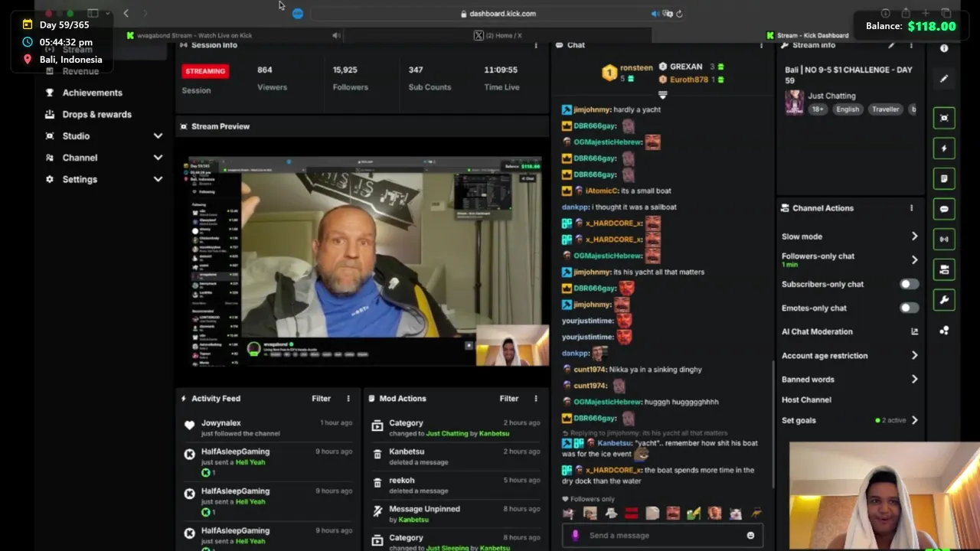Open Revenue page from sidebar

(80, 71)
